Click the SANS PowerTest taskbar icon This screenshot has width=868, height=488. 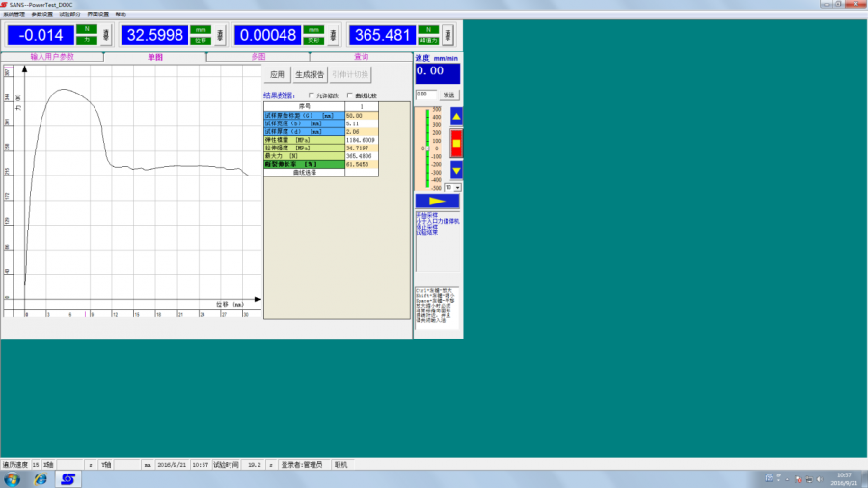68,479
